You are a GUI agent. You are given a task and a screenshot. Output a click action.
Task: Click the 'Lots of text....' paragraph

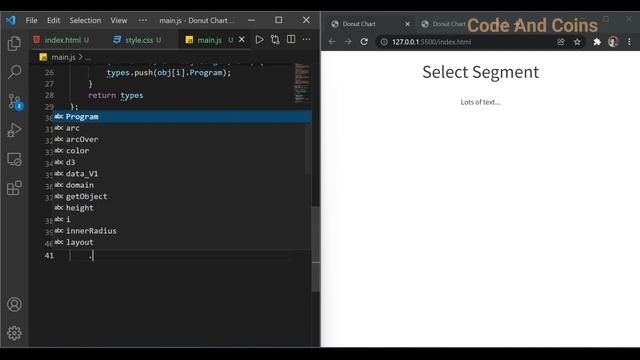click(x=480, y=102)
